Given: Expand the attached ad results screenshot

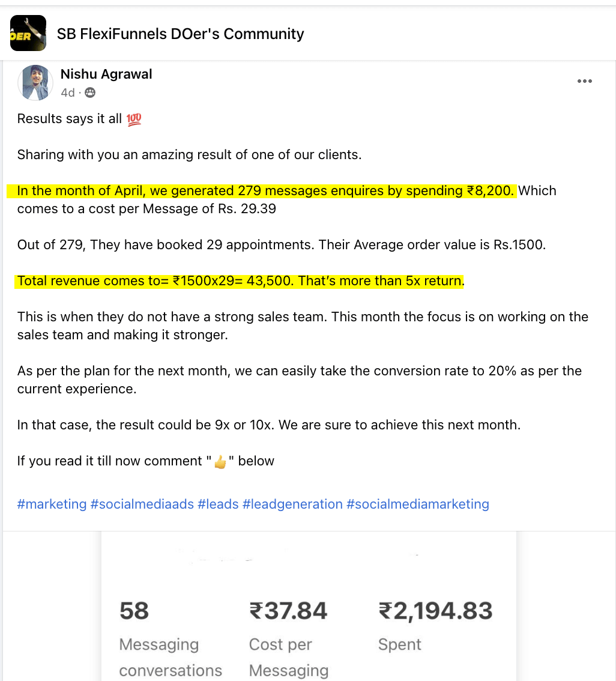Looking at the screenshot, I should click(x=308, y=607).
